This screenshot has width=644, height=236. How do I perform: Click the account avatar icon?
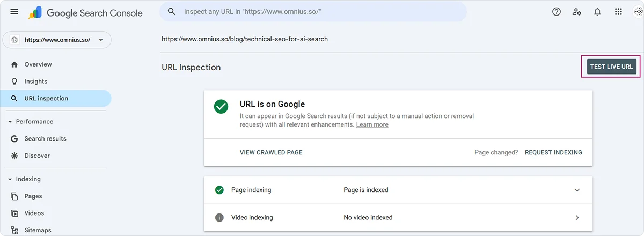pos(638,12)
